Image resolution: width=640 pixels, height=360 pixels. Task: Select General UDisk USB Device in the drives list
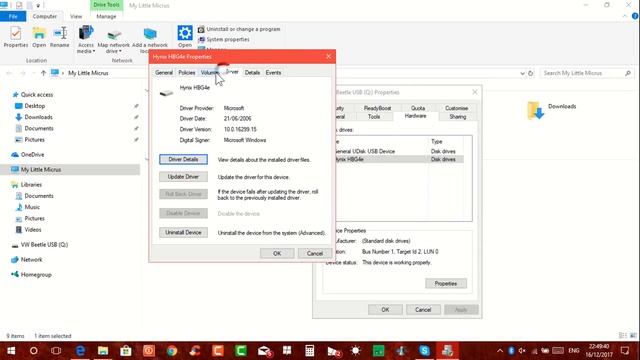click(398, 151)
